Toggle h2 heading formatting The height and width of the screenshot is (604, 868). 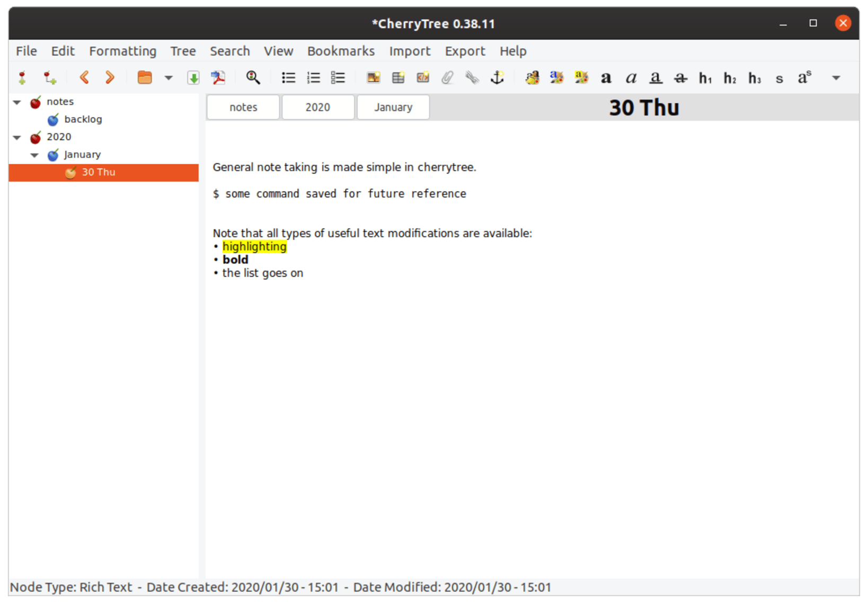pos(730,78)
